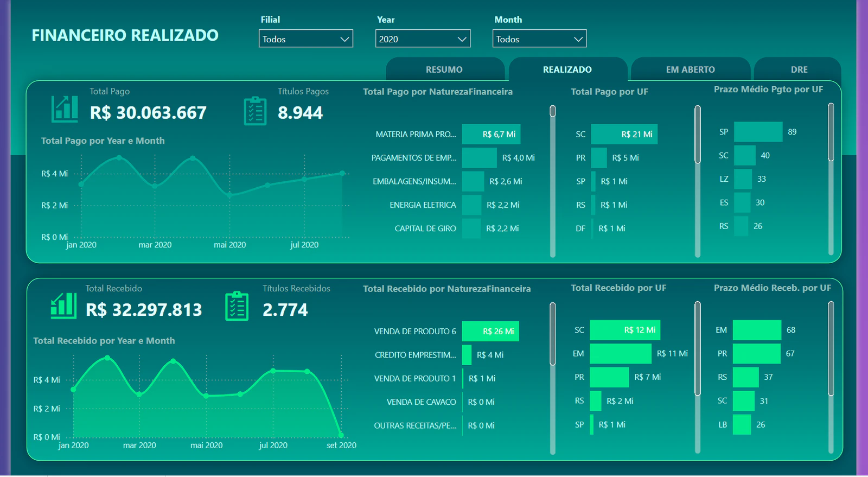
Task: Click the Títulos Pagos clipboard icon
Action: click(255, 111)
